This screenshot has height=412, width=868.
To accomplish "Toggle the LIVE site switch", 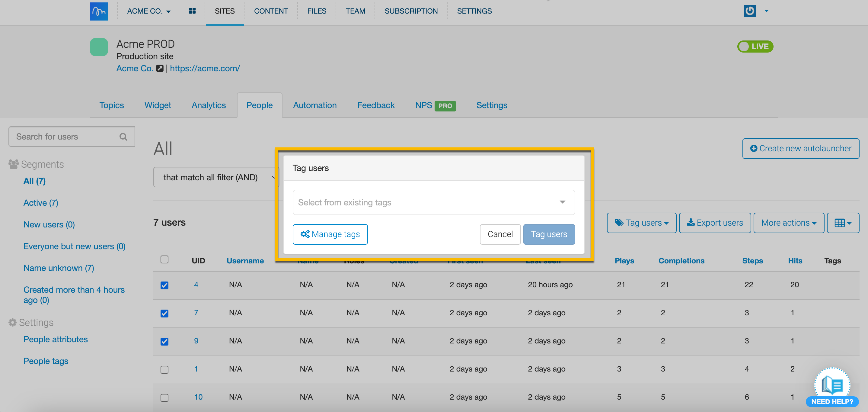I will 755,47.
